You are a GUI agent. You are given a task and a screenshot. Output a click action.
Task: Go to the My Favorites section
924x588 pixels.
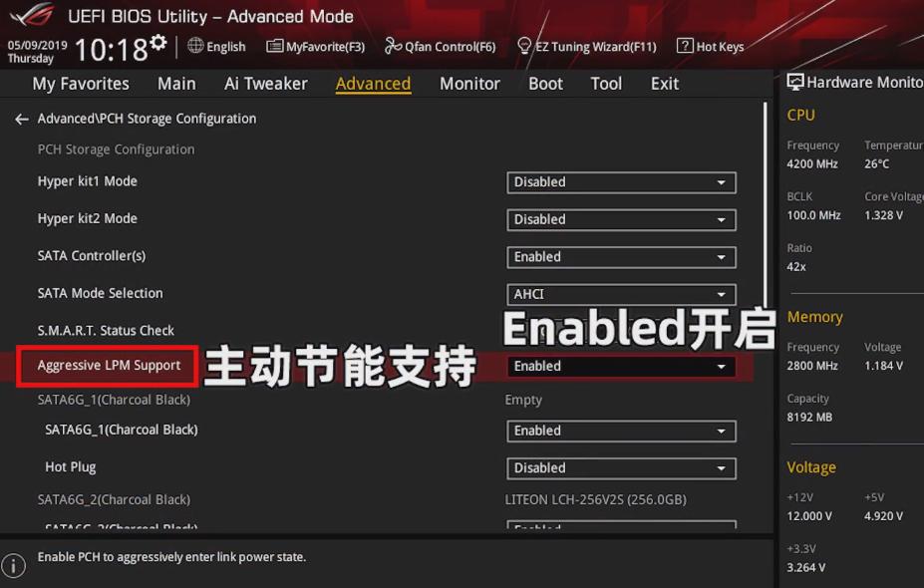80,84
